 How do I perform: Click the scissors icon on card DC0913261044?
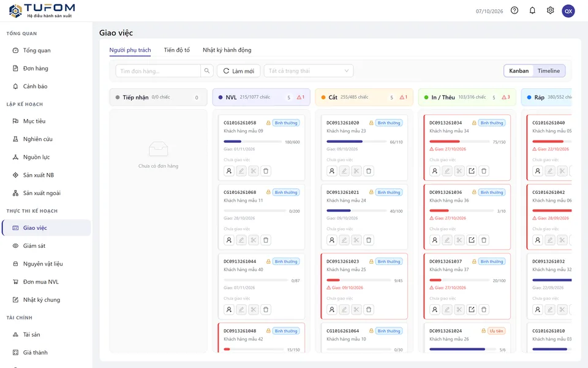coord(254,309)
